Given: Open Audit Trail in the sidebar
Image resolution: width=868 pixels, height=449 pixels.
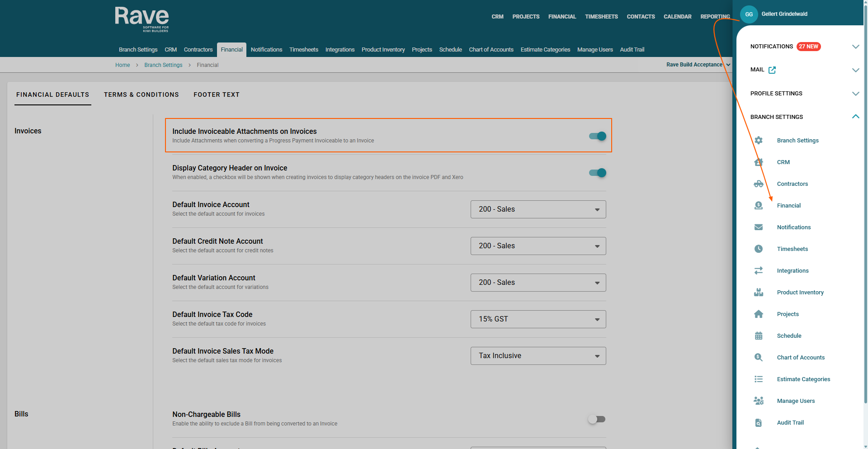Looking at the screenshot, I should (x=790, y=422).
